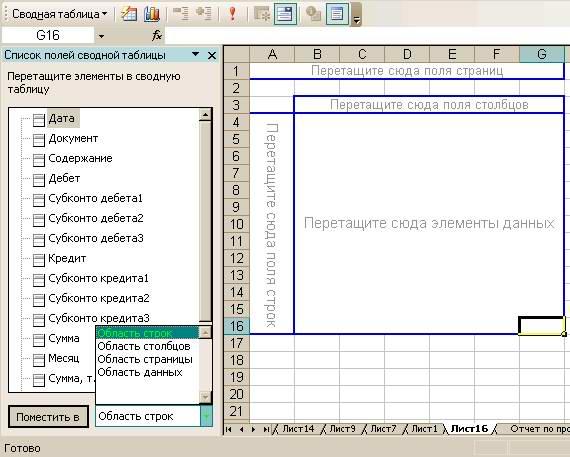The height and width of the screenshot is (457, 570).
Task: Close the PivotTable field list pane
Action: [212, 55]
